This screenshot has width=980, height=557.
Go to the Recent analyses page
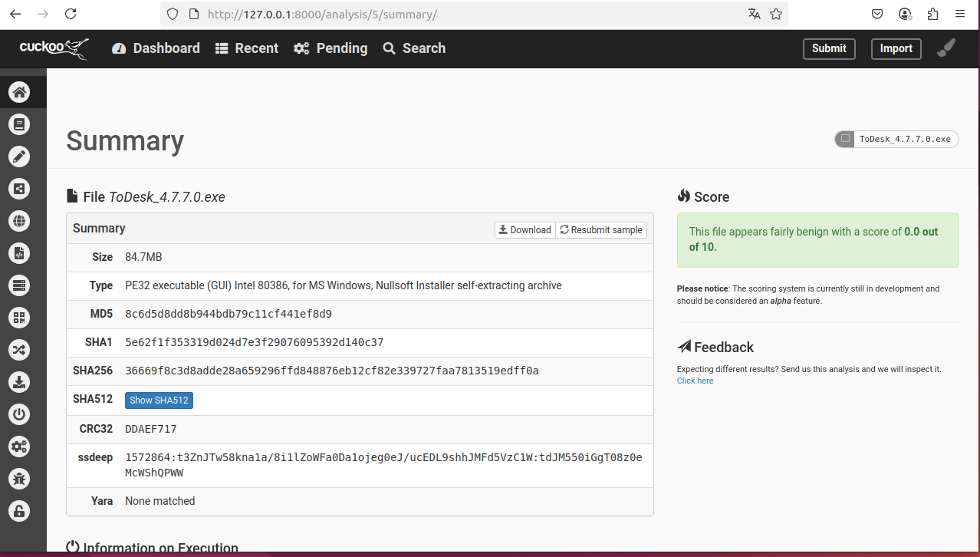246,48
